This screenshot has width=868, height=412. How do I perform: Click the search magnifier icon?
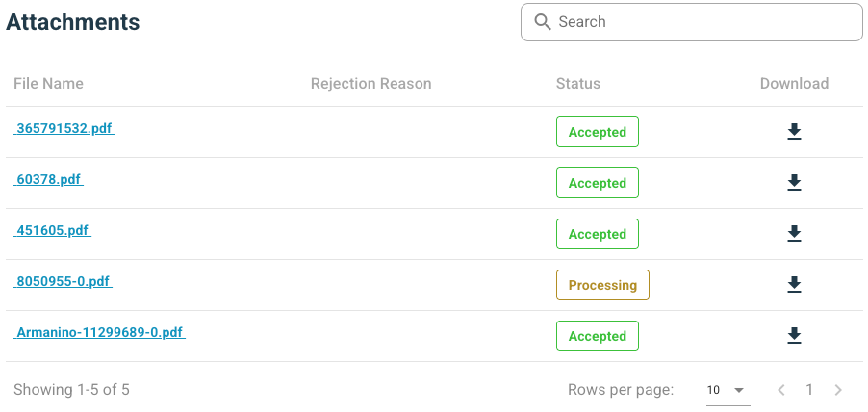pyautogui.click(x=543, y=22)
